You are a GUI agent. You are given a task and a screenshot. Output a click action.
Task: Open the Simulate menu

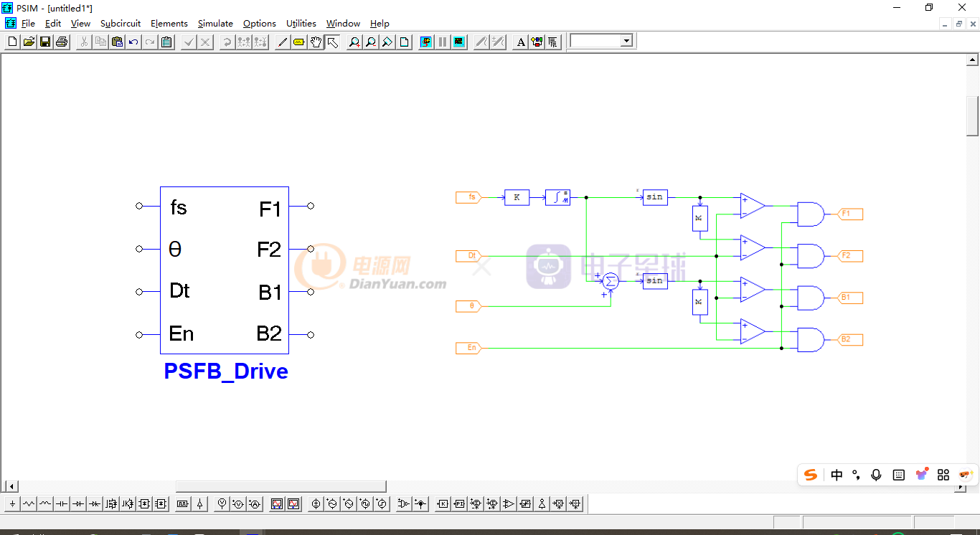coord(215,24)
